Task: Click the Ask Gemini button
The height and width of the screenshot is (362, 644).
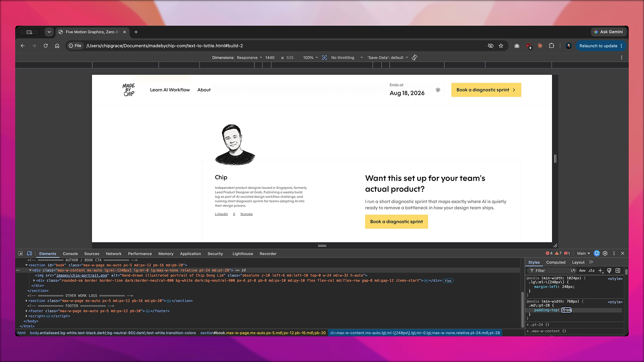Action: click(x=608, y=32)
